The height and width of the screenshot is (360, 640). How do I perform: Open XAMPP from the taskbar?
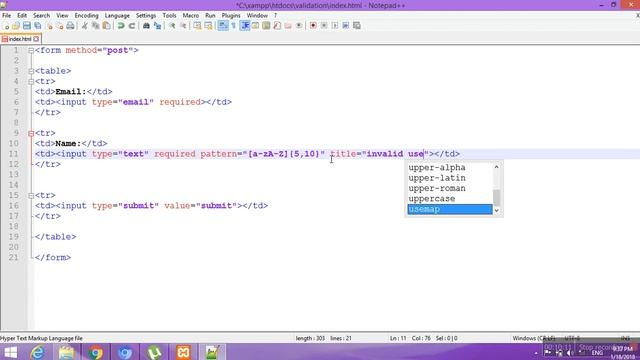coord(183,352)
